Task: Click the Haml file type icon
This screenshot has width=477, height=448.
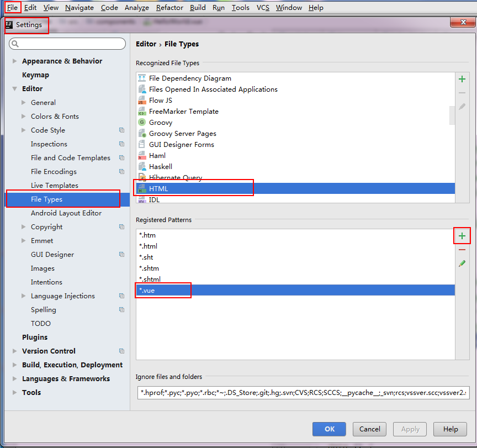Action: tap(142, 156)
